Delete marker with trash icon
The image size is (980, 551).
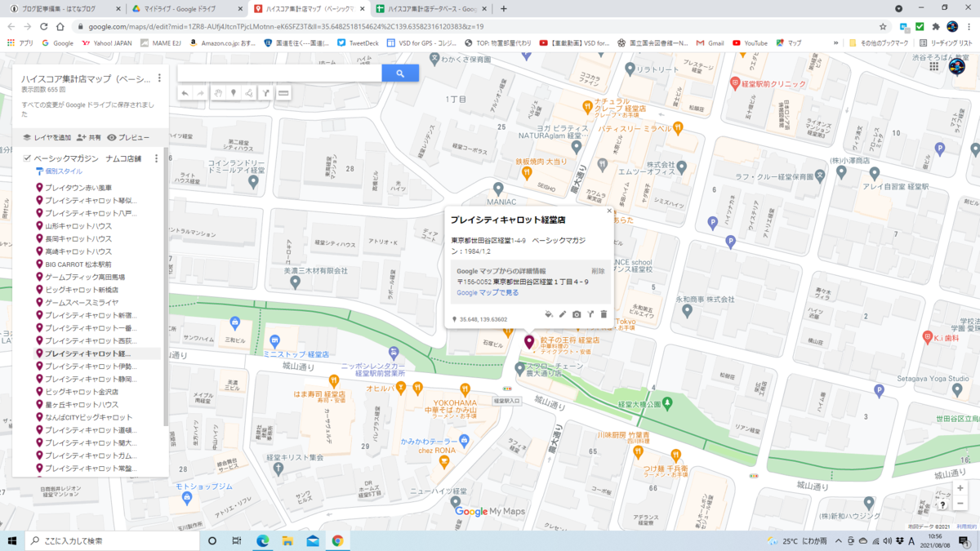(x=604, y=314)
